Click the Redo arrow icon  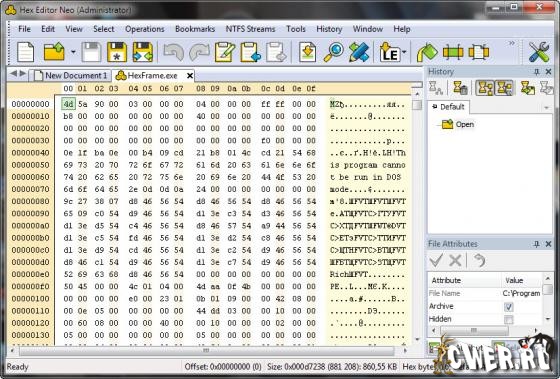199,53
